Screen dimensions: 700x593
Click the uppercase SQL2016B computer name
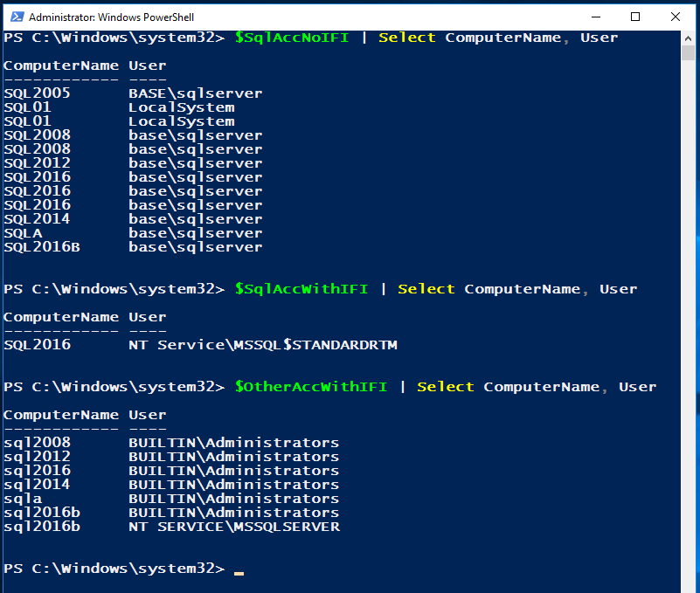click(42, 247)
